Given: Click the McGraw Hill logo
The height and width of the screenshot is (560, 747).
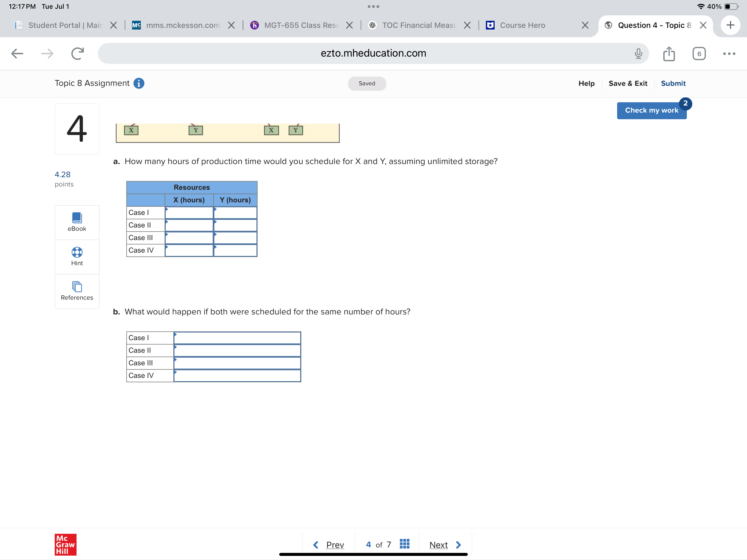Looking at the screenshot, I should click(x=66, y=544).
